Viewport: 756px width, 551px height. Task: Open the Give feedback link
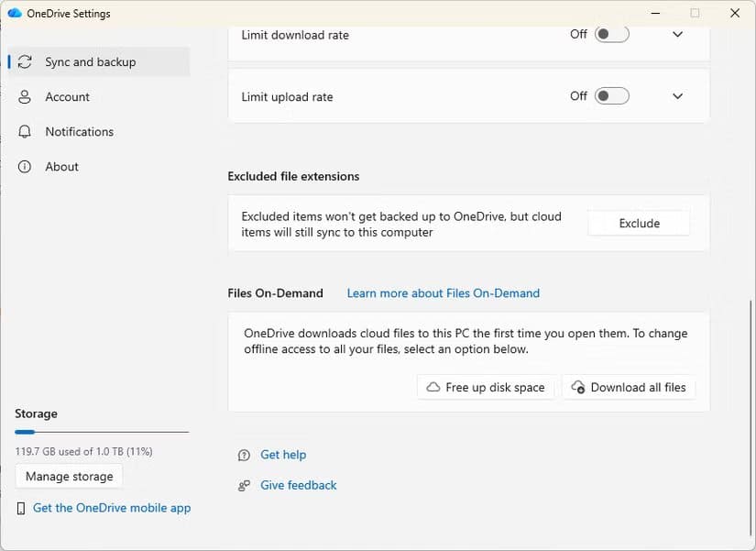click(x=299, y=485)
